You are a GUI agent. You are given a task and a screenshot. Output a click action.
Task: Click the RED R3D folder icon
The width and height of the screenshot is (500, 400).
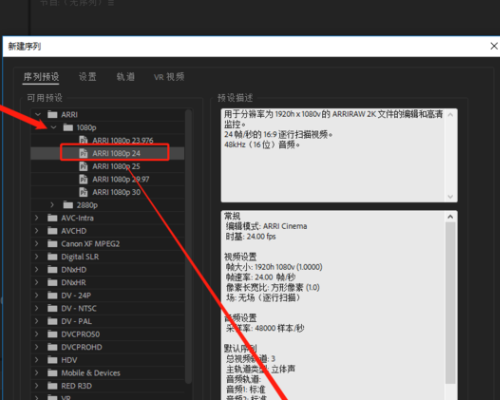pos(52,386)
